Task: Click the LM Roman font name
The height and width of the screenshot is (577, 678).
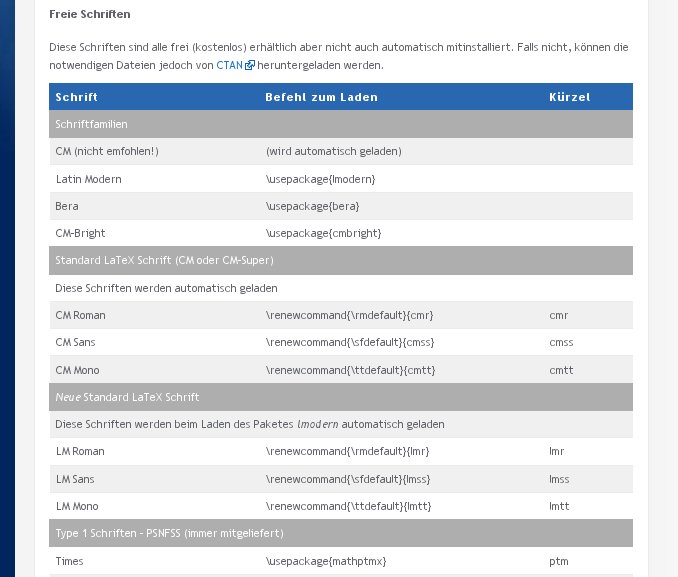Action: pos(80,451)
